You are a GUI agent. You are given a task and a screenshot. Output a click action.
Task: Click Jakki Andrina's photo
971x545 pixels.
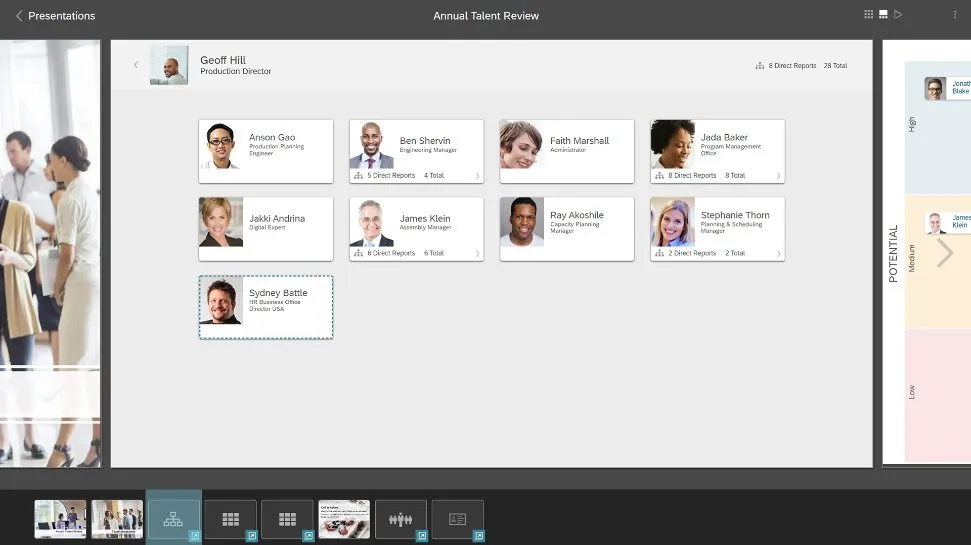pos(221,222)
